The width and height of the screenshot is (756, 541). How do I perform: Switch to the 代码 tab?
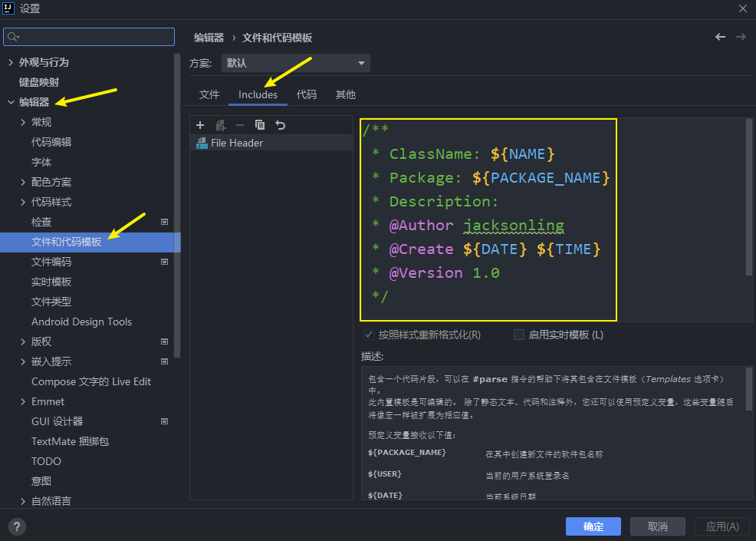point(307,94)
